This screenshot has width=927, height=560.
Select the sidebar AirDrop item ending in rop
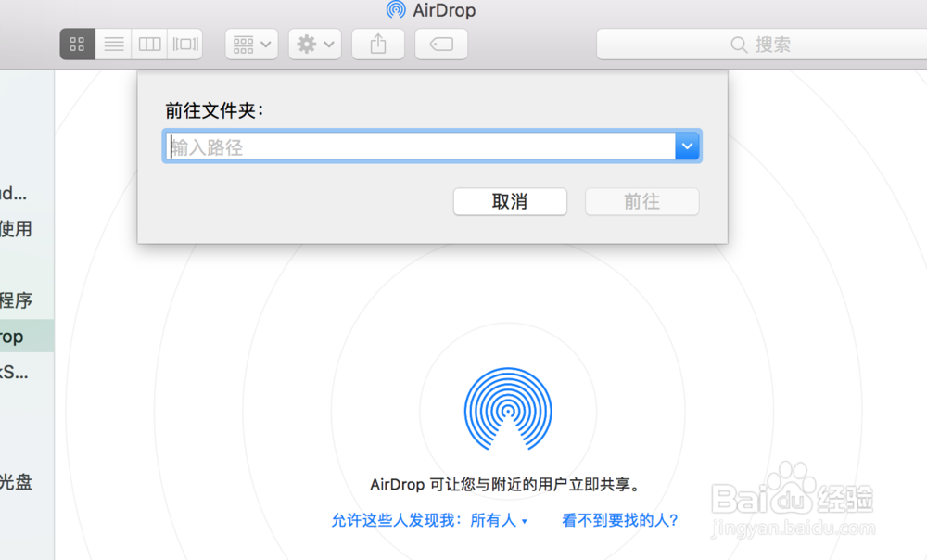point(27,336)
